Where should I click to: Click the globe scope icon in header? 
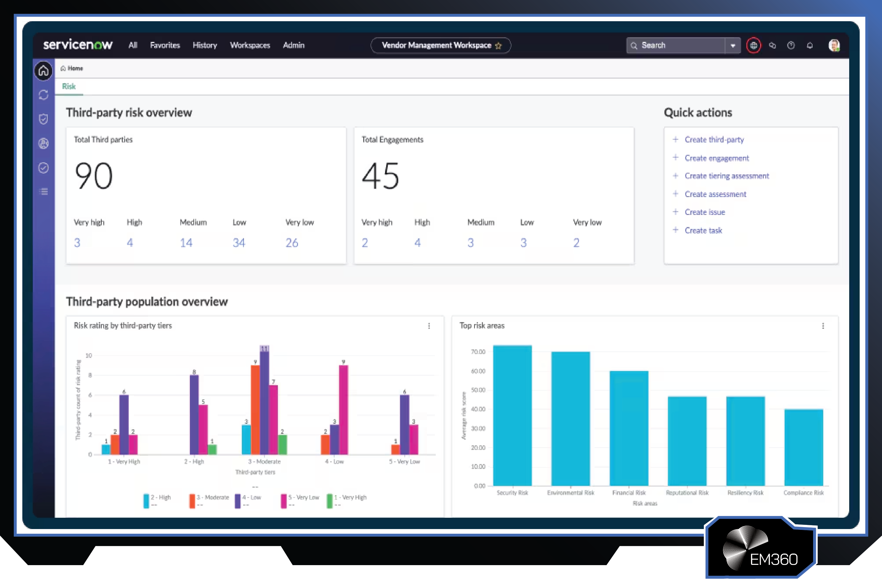(x=753, y=45)
